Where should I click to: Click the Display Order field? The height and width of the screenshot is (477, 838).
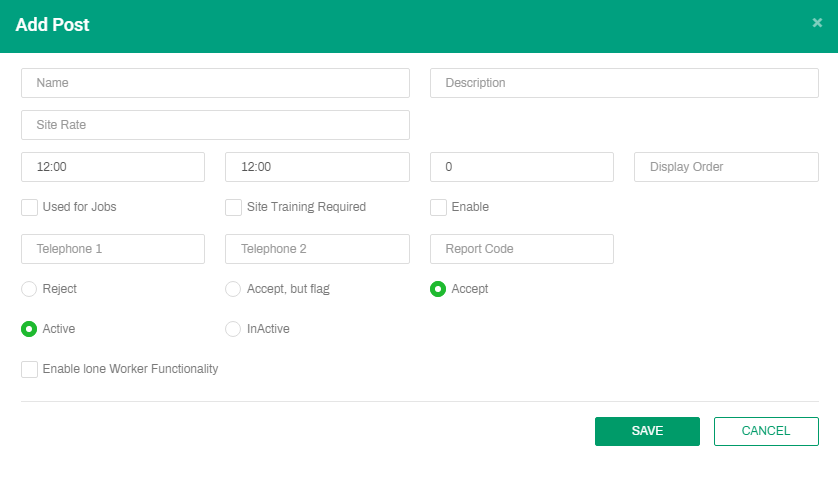[726, 167]
